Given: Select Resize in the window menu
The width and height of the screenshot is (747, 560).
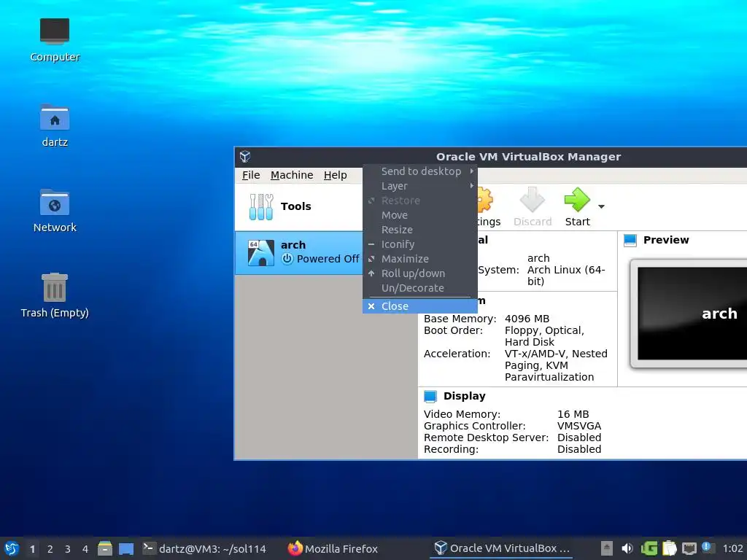Looking at the screenshot, I should click(419, 230).
